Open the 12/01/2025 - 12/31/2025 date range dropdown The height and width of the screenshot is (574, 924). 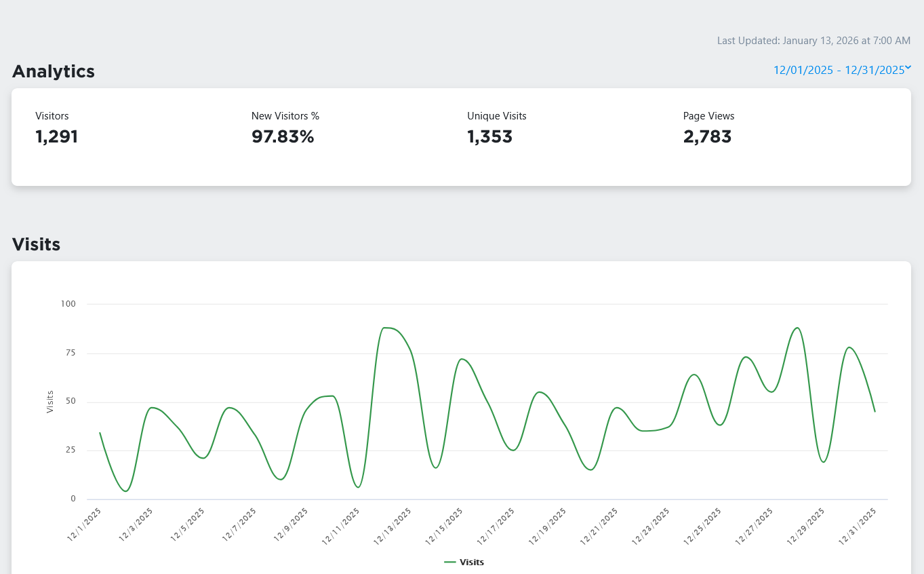point(839,70)
